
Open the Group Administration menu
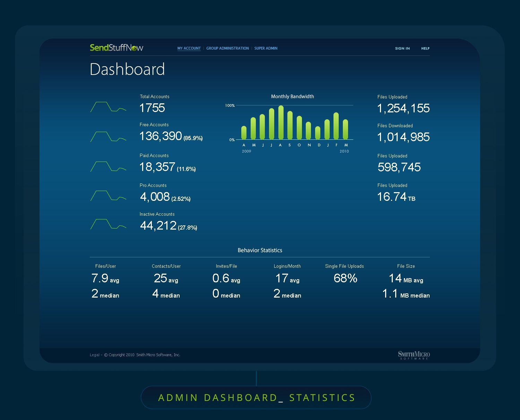[227, 48]
